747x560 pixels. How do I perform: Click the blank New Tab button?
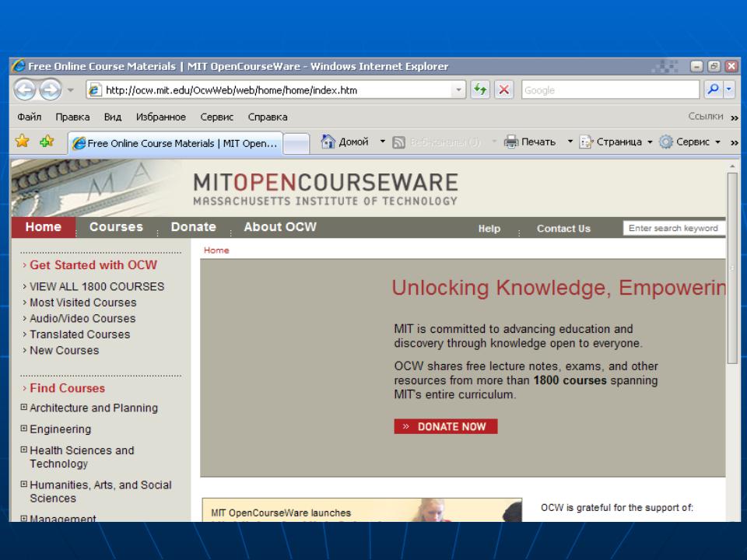coord(296,143)
